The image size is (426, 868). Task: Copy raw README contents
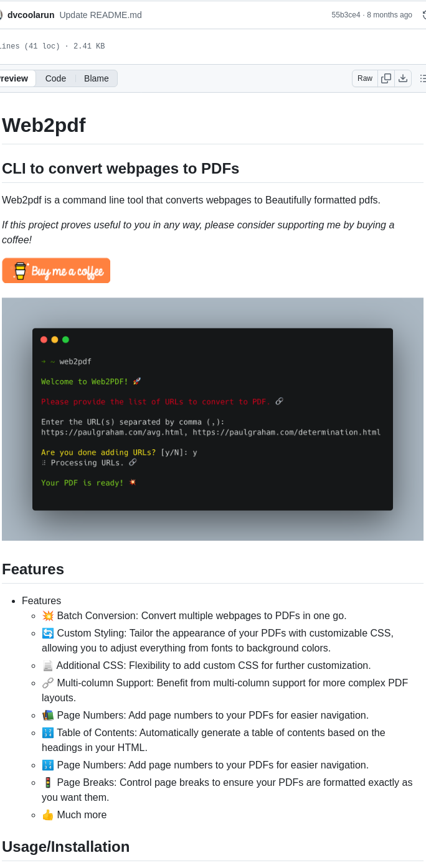click(386, 78)
